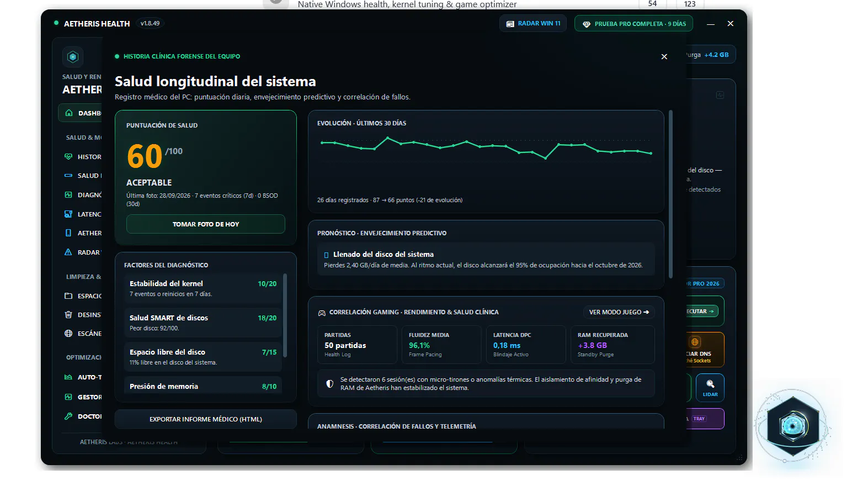Image resolution: width=868 pixels, height=480 pixels.
Task: Select the Estabilidad del kernel factor row
Action: pyautogui.click(x=203, y=288)
